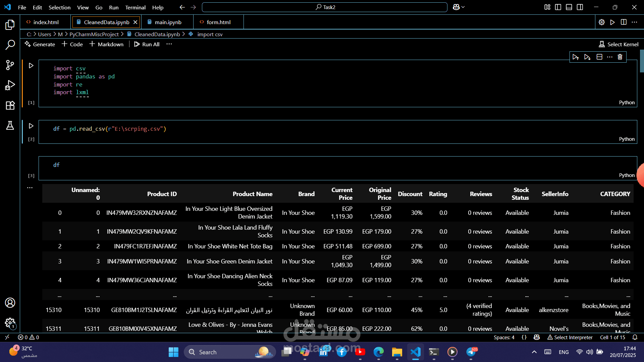Go forward in navigation history
Viewport: 644px width, 362px height.
point(193,7)
